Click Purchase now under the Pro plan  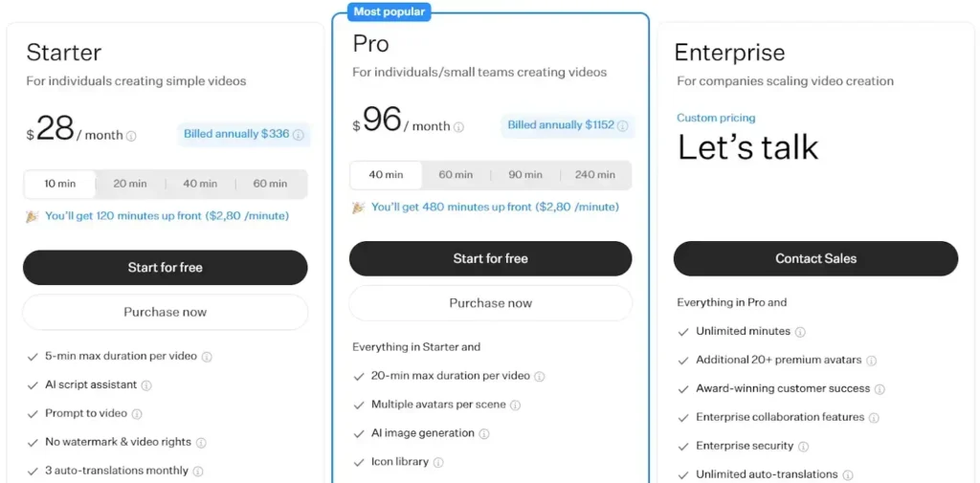click(490, 303)
